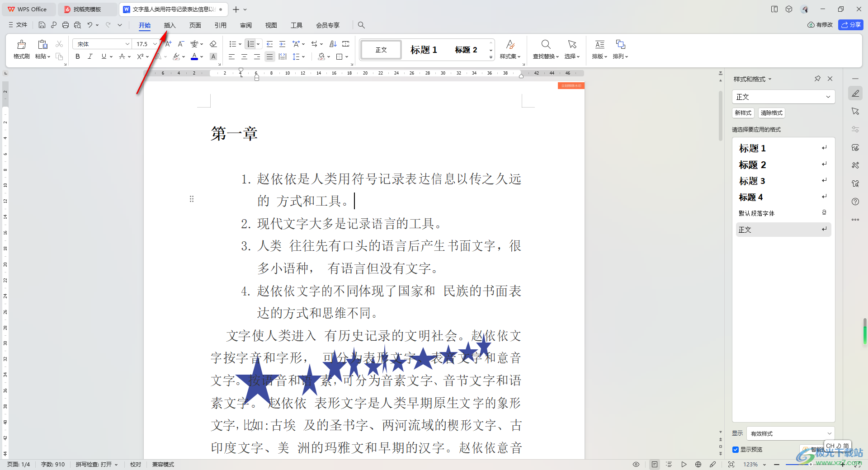This screenshot has width=868, height=470.
Task: Toggle Italic formatting
Action: [x=90, y=56]
